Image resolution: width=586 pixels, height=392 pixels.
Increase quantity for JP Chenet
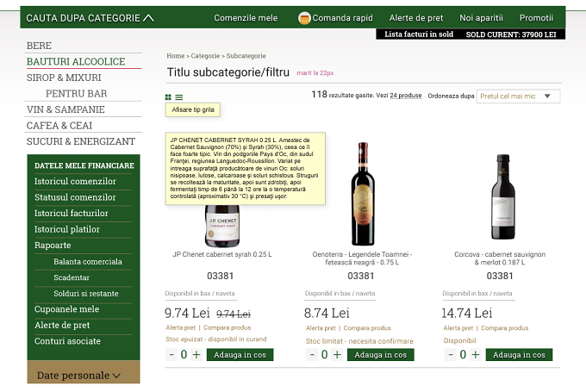pos(196,355)
